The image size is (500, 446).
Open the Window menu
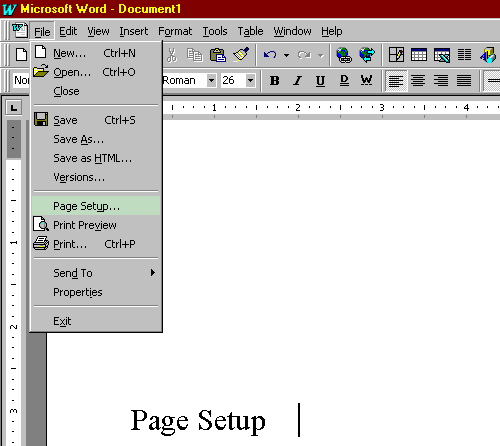292,31
